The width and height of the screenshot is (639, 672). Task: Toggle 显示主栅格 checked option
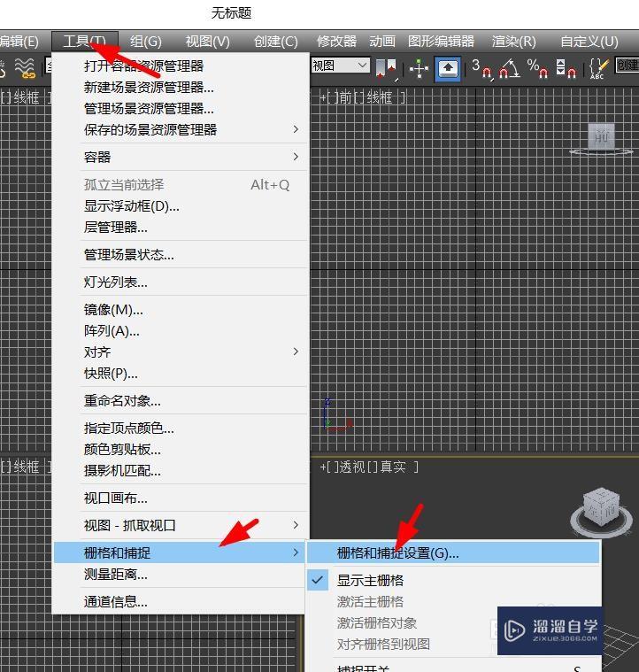tap(453, 580)
